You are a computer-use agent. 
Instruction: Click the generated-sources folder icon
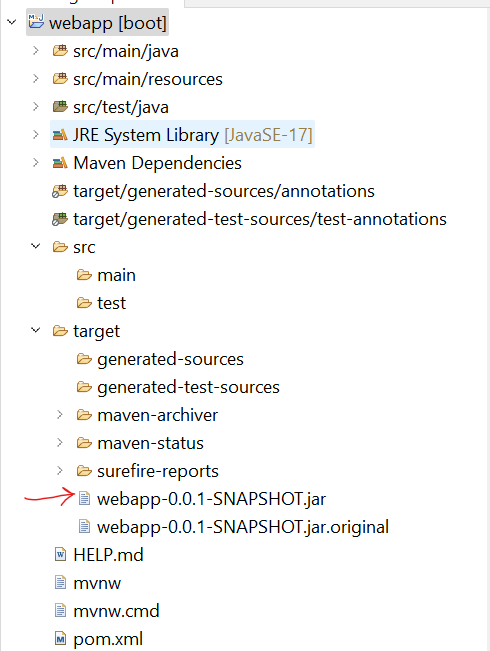coord(84,359)
